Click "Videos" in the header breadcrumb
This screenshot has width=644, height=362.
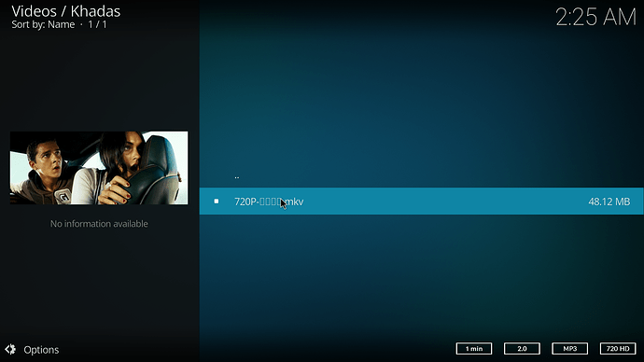point(35,11)
